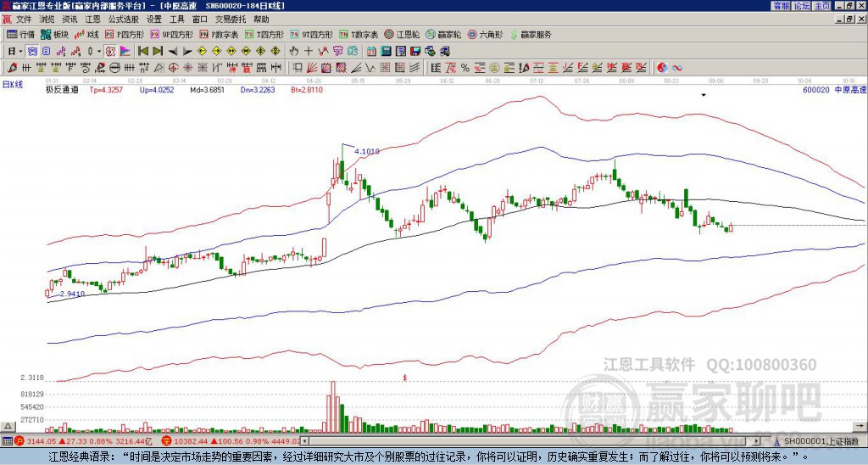Open the infinity cycle tool
Screen dimensions: 868x465
(x=677, y=68)
